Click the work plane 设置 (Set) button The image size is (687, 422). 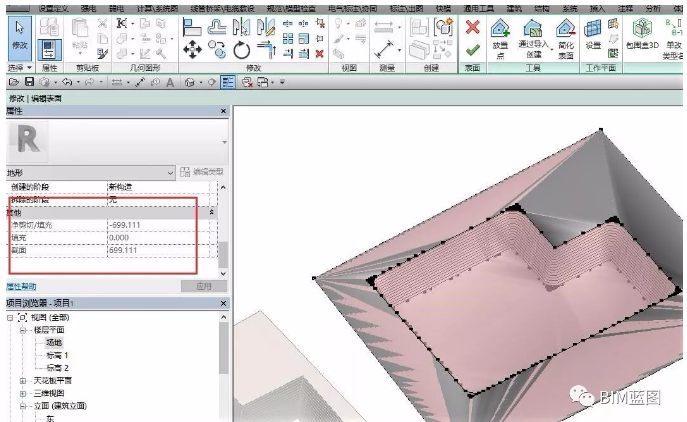[593, 35]
